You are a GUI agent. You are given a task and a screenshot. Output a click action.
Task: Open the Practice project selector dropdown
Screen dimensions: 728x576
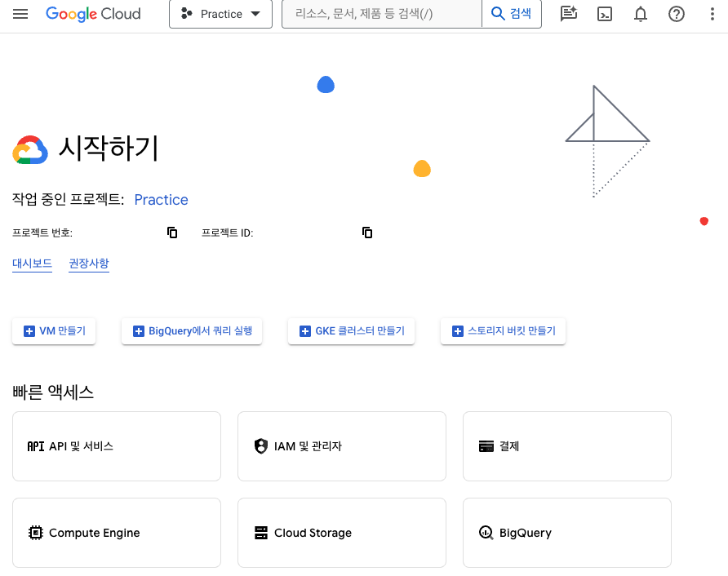pyautogui.click(x=220, y=14)
